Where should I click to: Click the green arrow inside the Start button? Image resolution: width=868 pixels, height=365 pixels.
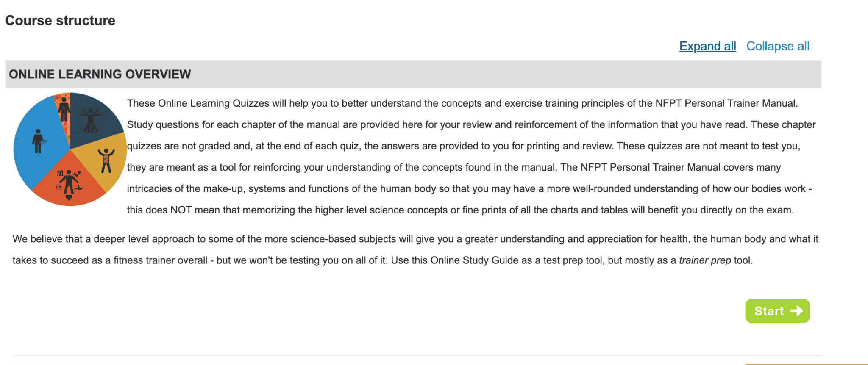click(x=797, y=311)
